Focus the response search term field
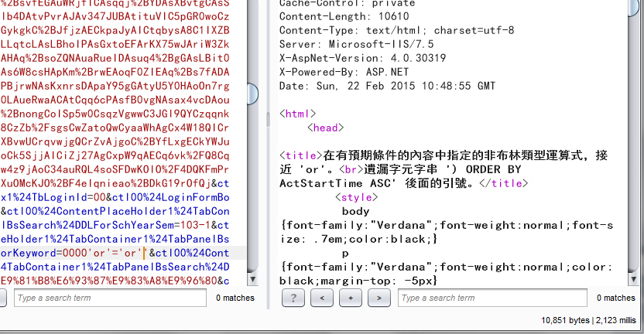Viewport: 644px width, 334px height. click(492, 298)
